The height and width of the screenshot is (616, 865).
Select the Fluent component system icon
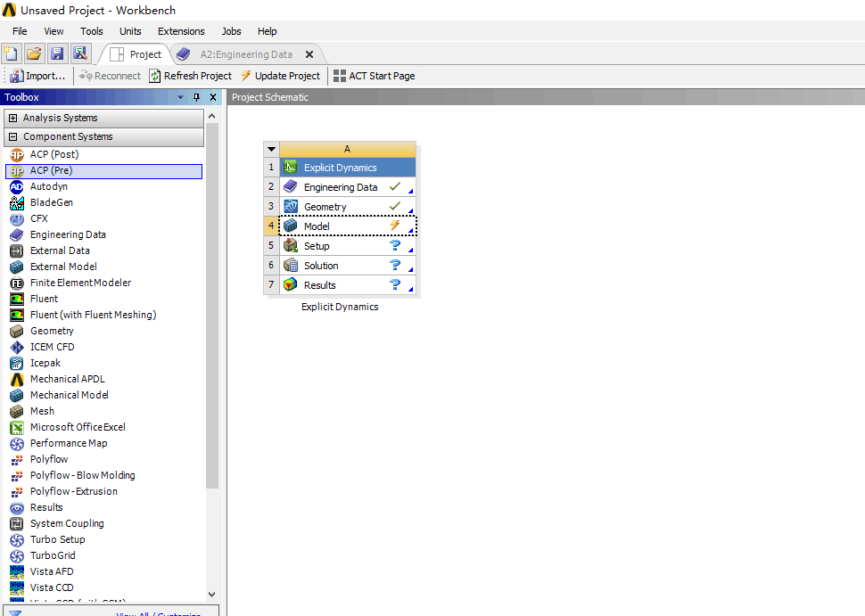16,299
